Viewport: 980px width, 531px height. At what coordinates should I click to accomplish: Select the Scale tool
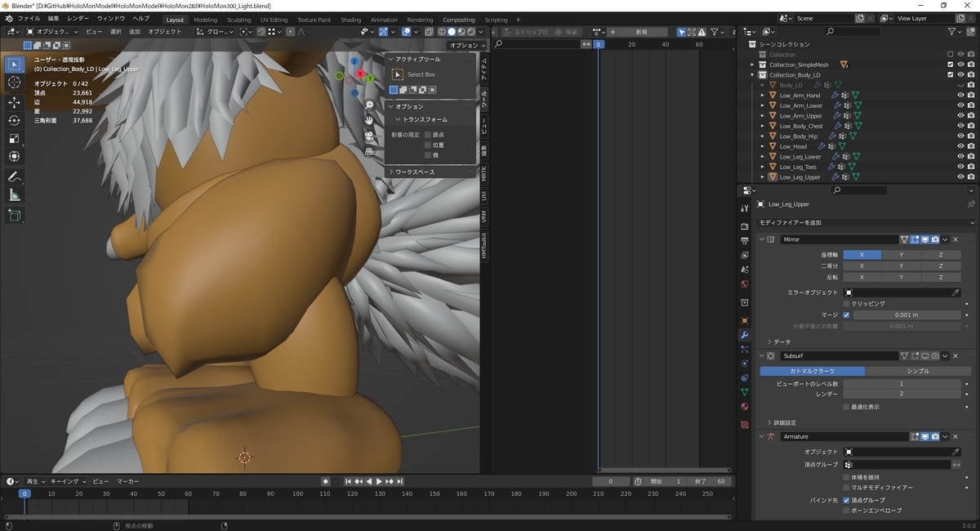[15, 138]
